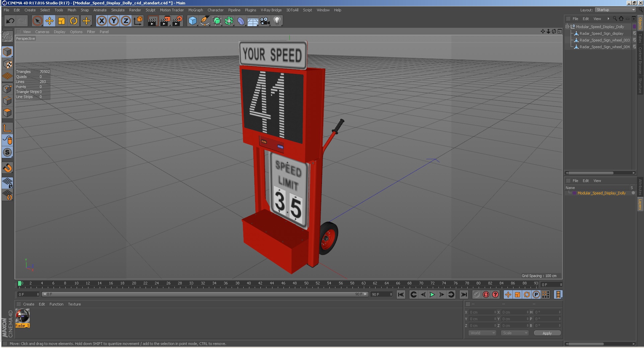
Task: Toggle Z-axis lock
Action: coord(126,21)
